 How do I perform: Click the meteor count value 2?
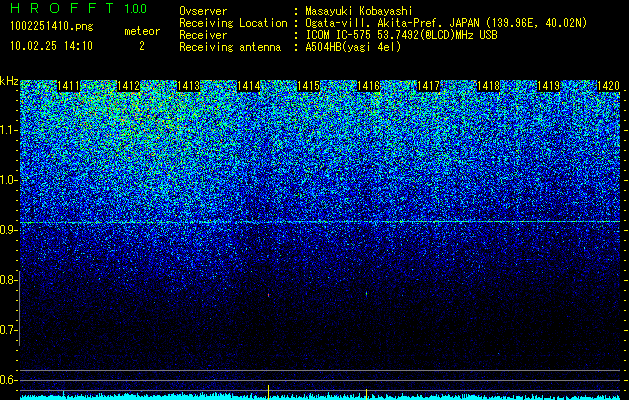pos(142,46)
